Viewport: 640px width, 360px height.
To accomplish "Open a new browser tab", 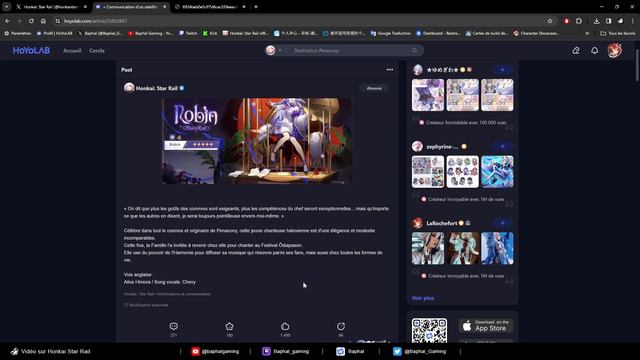I will tap(256, 7).
